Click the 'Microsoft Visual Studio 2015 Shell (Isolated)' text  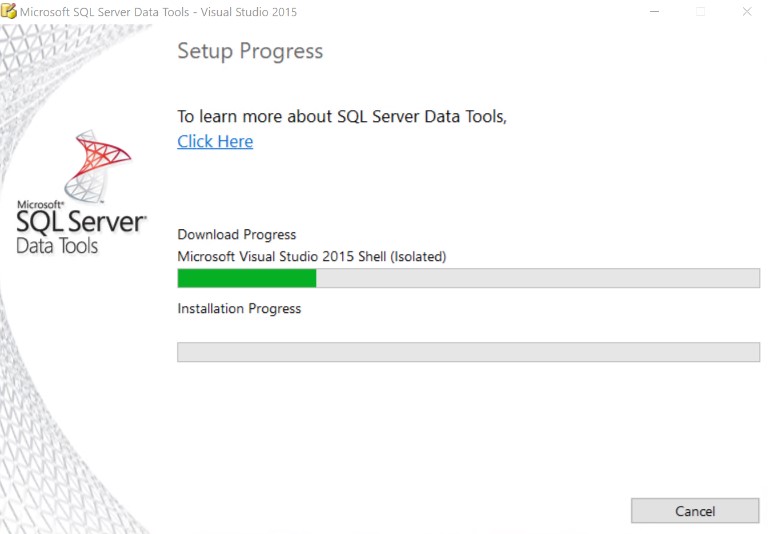[311, 257]
